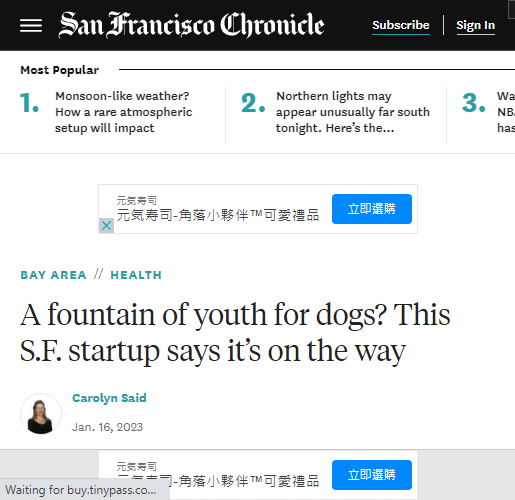Viewport: 515px width, 500px height.
Task: Click the Subscribe link
Action: coord(401,25)
